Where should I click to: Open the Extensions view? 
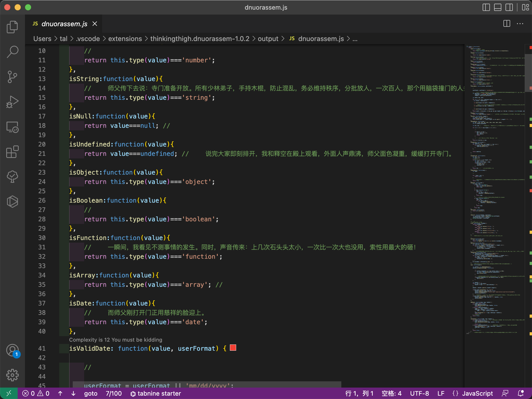pos(12,152)
